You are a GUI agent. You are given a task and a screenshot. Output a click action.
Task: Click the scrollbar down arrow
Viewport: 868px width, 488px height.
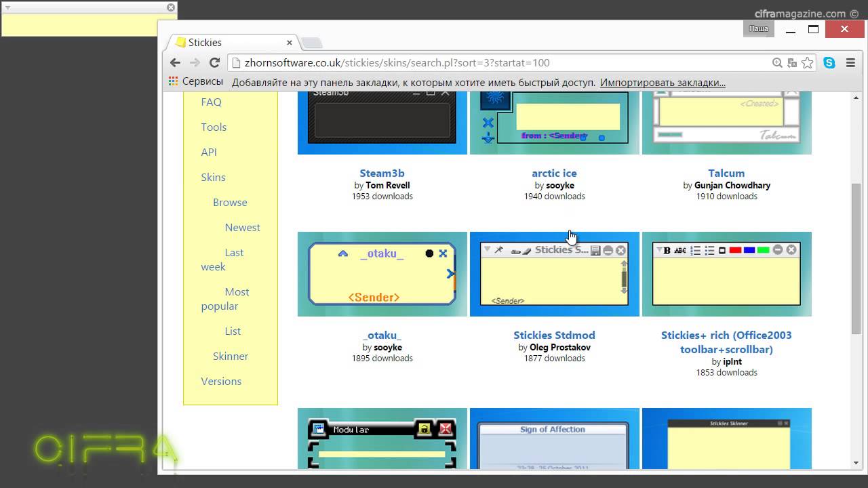[856, 463]
